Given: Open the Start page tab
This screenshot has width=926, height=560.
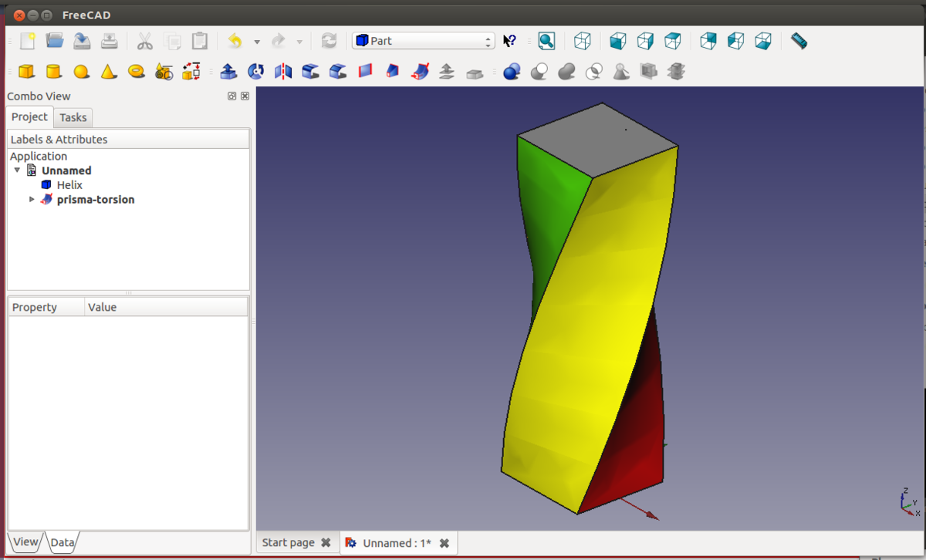Looking at the screenshot, I should pyautogui.click(x=288, y=542).
